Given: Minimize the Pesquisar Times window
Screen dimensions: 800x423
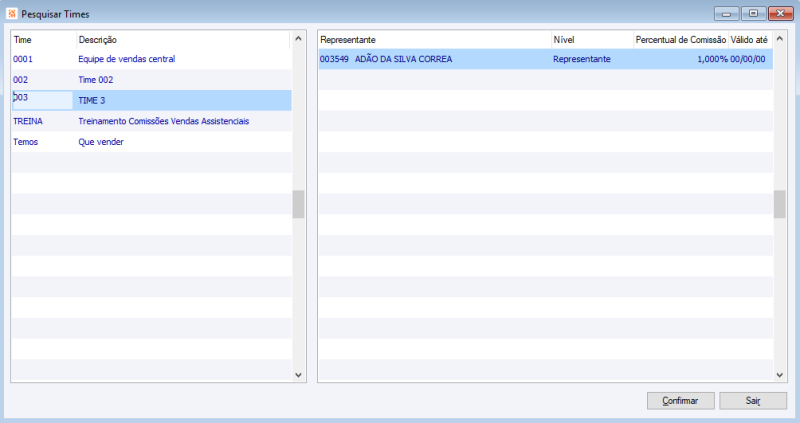Looking at the screenshot, I should [x=727, y=14].
